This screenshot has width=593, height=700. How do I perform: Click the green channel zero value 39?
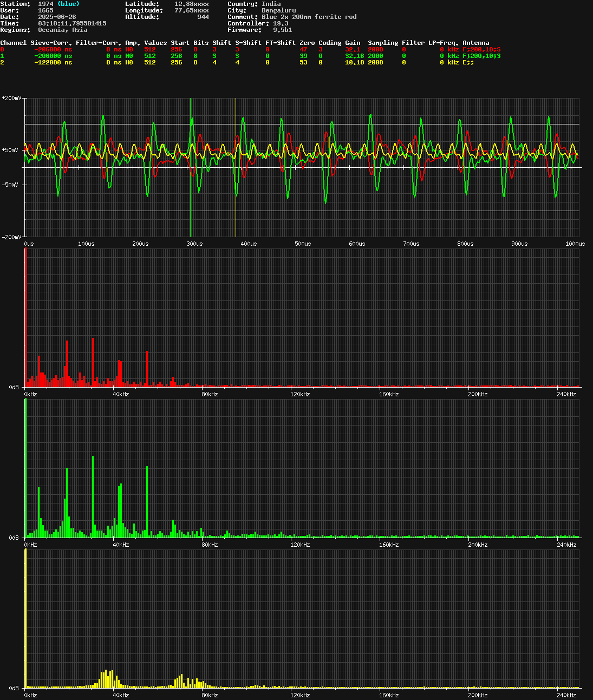pyautogui.click(x=303, y=56)
